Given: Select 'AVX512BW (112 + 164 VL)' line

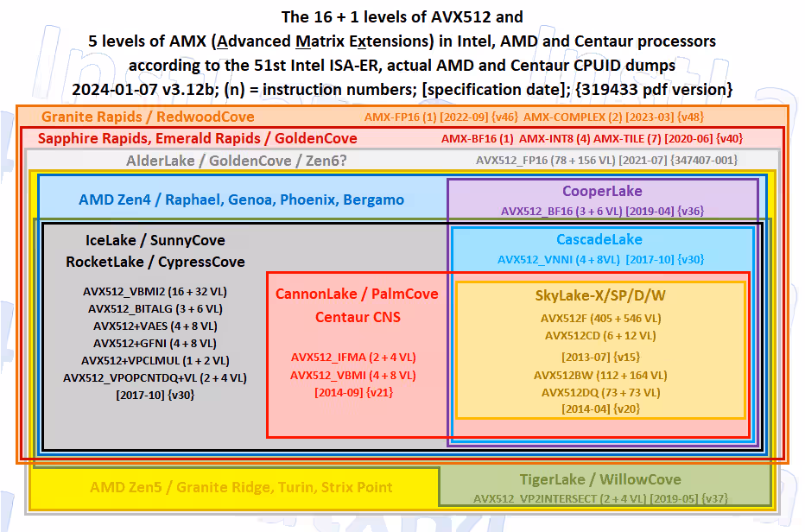Looking at the screenshot, I should tap(600, 376).
